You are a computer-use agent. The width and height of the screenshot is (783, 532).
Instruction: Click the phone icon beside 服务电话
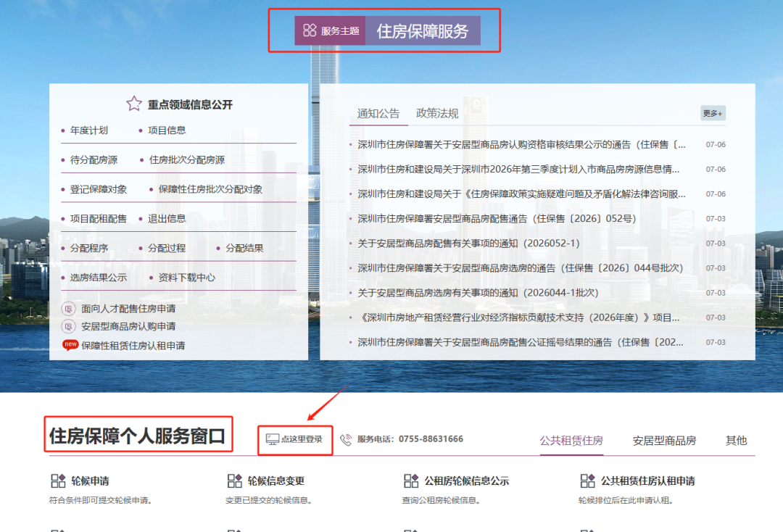[346, 440]
